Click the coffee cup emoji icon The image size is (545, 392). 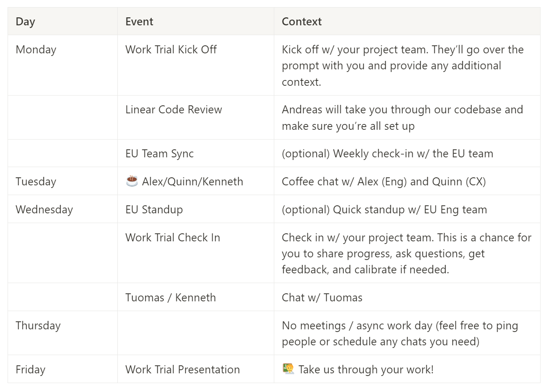pos(132,181)
